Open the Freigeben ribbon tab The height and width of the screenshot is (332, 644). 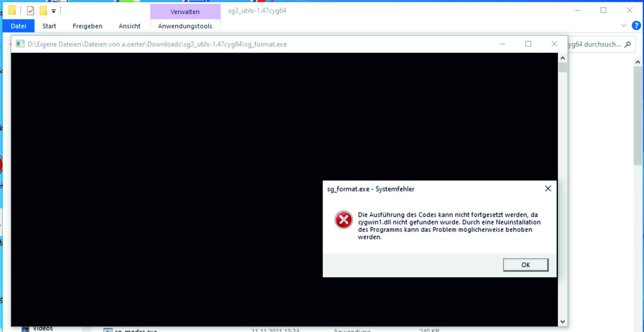[x=87, y=26]
